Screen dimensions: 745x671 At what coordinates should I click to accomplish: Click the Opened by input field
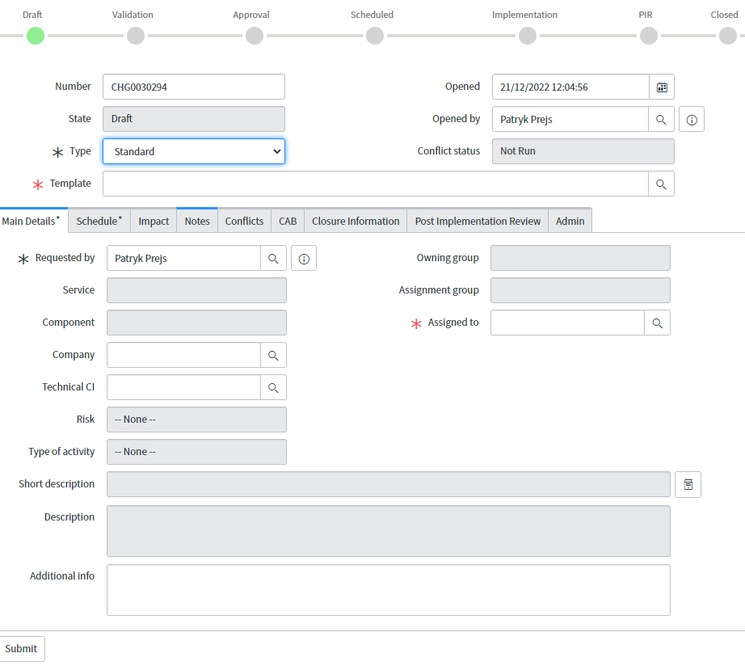570,119
